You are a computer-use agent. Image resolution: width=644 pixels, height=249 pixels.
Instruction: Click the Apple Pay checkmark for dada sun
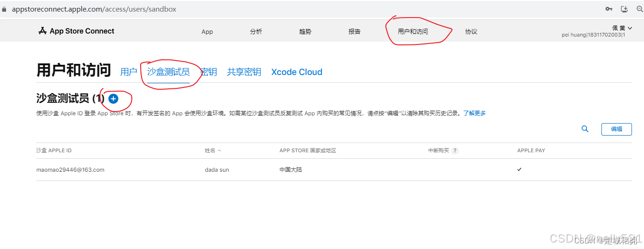tap(520, 169)
